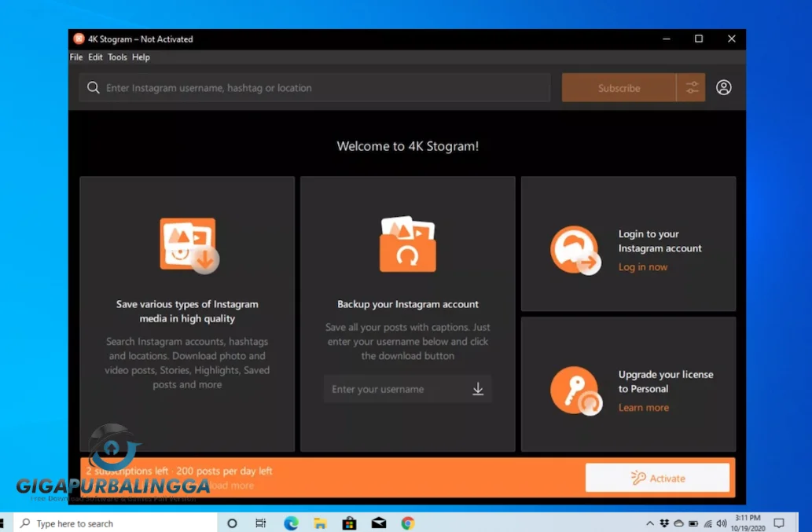Launch Microsoft Edge from taskbar
The image size is (812, 532).
click(291, 523)
